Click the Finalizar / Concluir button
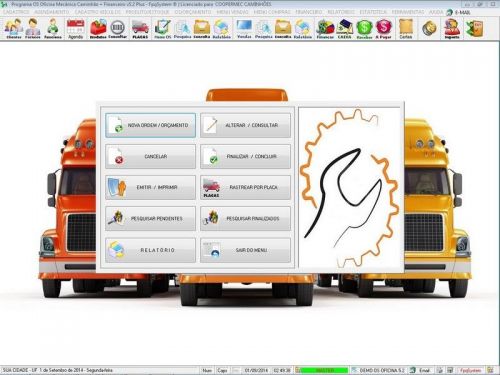 245,156
